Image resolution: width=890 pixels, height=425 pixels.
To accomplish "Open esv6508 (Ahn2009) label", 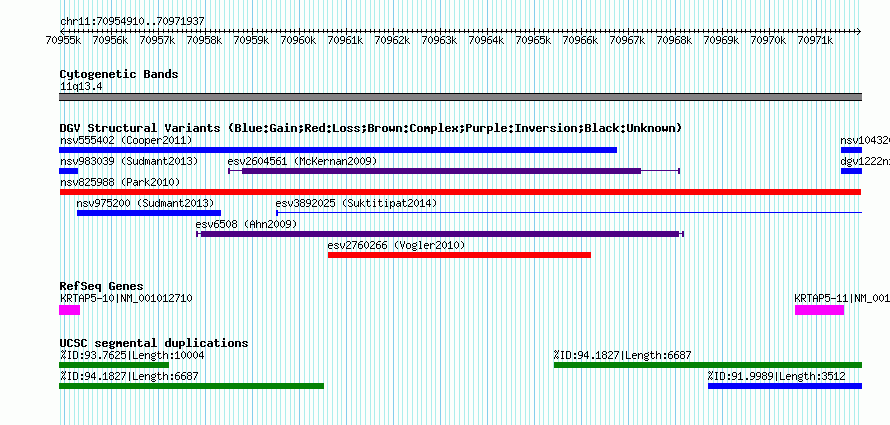I will click(x=246, y=224).
